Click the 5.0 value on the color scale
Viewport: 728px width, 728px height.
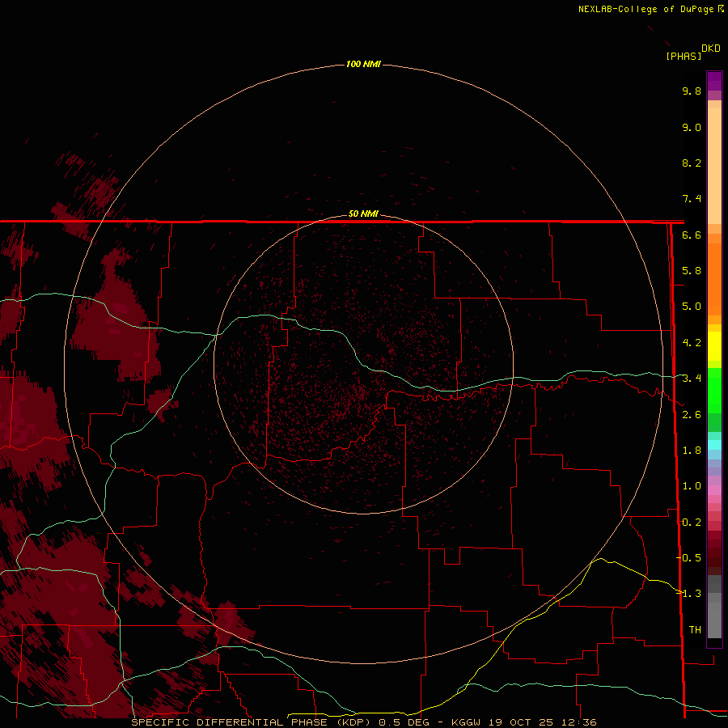tap(692, 307)
